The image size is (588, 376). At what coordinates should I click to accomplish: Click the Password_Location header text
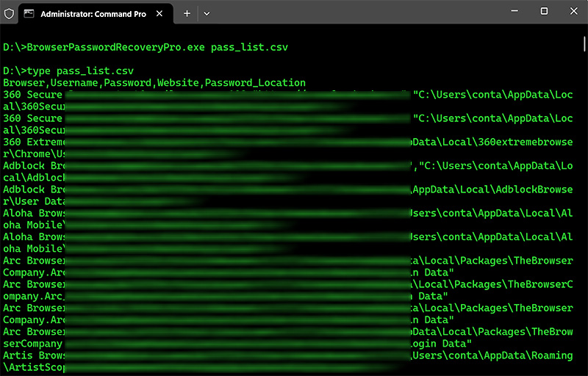(255, 83)
